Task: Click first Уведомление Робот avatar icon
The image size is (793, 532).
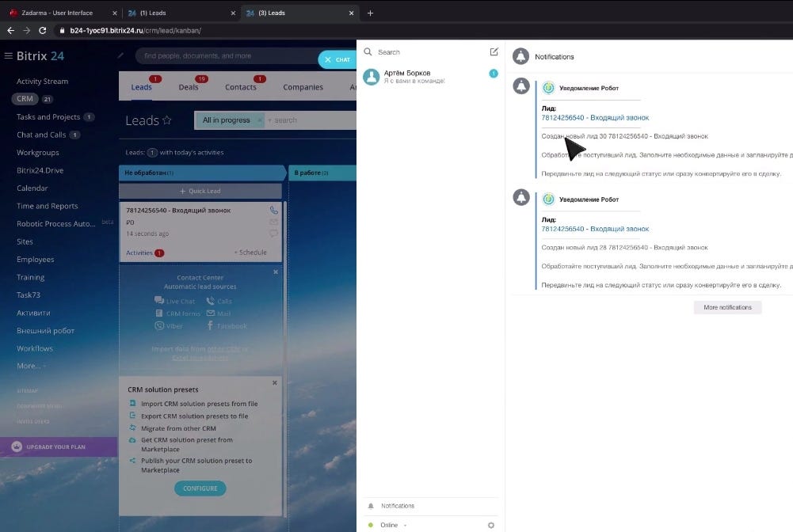Action: click(548, 88)
